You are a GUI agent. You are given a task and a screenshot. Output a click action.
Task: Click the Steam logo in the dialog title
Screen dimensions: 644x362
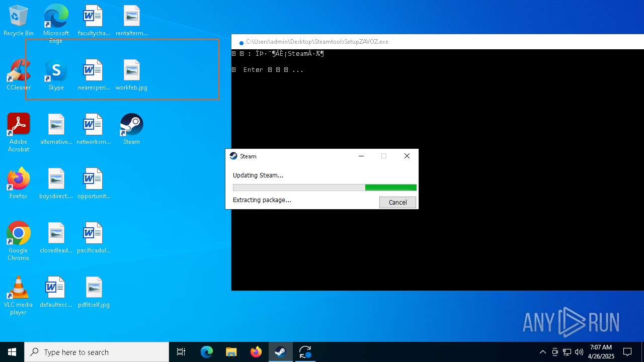(x=233, y=156)
